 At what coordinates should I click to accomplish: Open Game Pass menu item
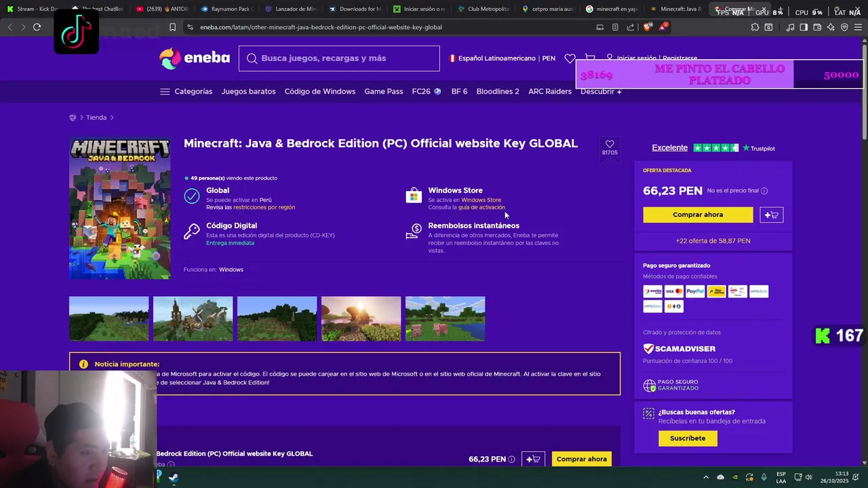point(384,91)
